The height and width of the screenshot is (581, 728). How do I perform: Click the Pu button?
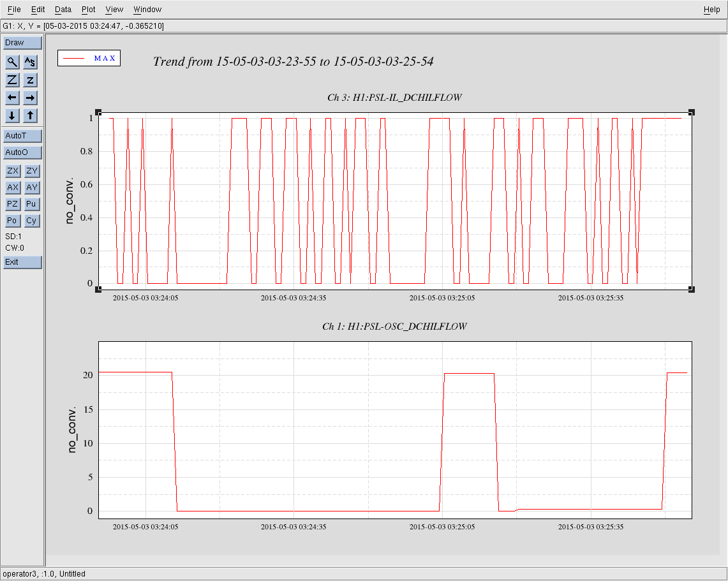pyautogui.click(x=32, y=204)
